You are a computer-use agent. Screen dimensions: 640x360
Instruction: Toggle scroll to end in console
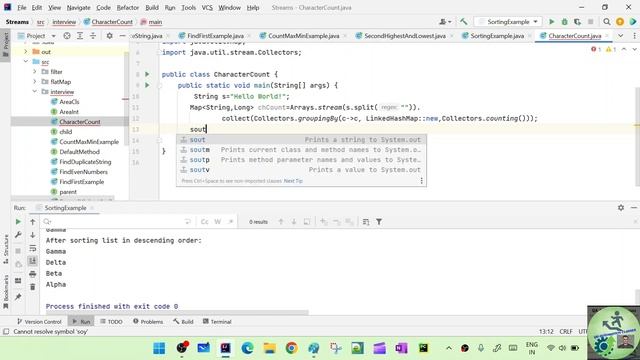(x=33, y=261)
